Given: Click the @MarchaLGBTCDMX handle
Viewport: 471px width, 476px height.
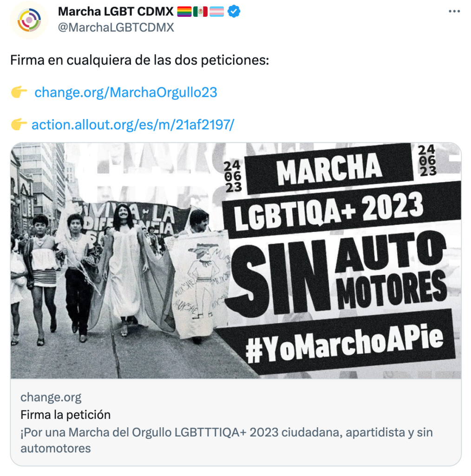Looking at the screenshot, I should point(116,27).
